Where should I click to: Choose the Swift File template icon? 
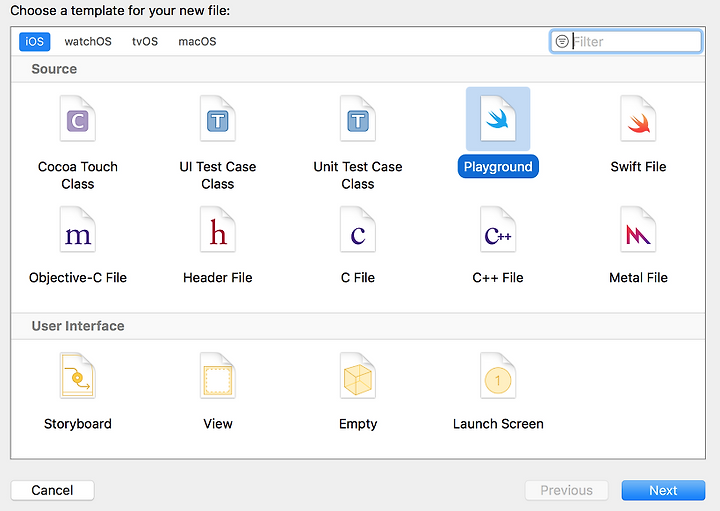(x=638, y=118)
